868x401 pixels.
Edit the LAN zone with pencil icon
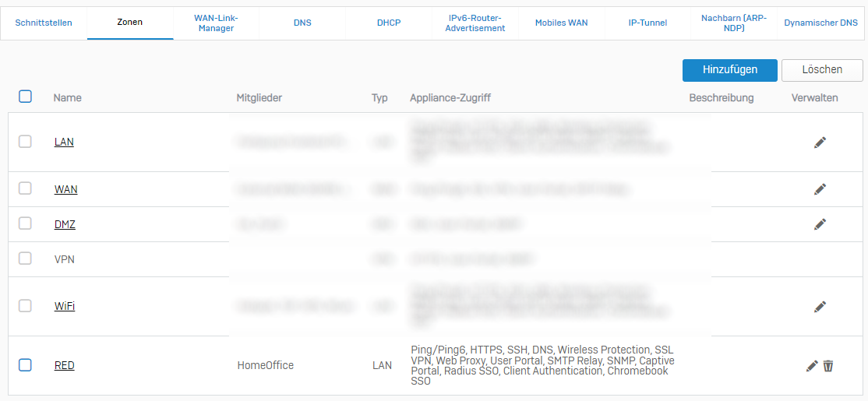coord(820,142)
